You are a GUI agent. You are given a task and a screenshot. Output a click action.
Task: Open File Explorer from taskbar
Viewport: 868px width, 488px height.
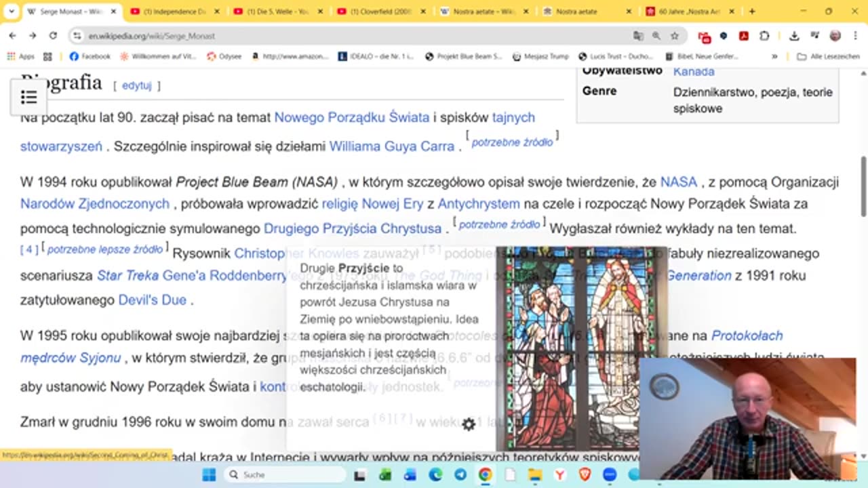(x=535, y=474)
